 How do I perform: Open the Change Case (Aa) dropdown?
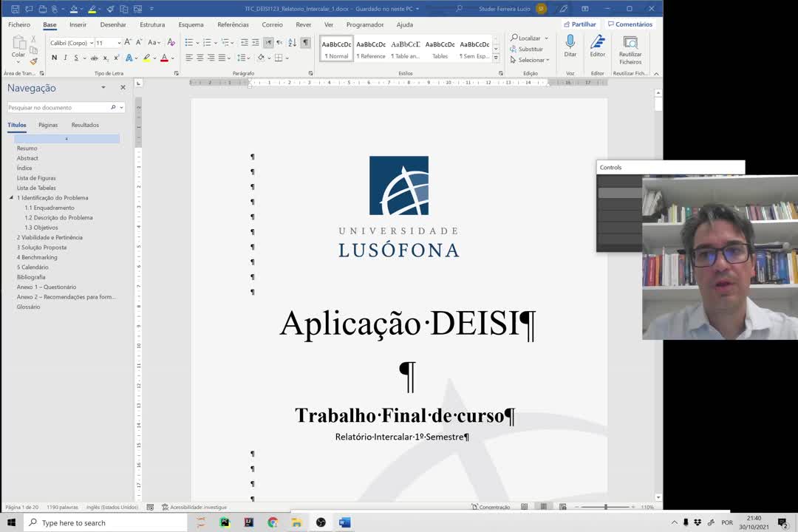(154, 43)
